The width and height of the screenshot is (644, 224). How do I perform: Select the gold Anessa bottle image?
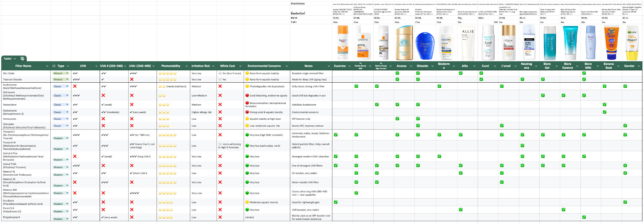point(404,43)
